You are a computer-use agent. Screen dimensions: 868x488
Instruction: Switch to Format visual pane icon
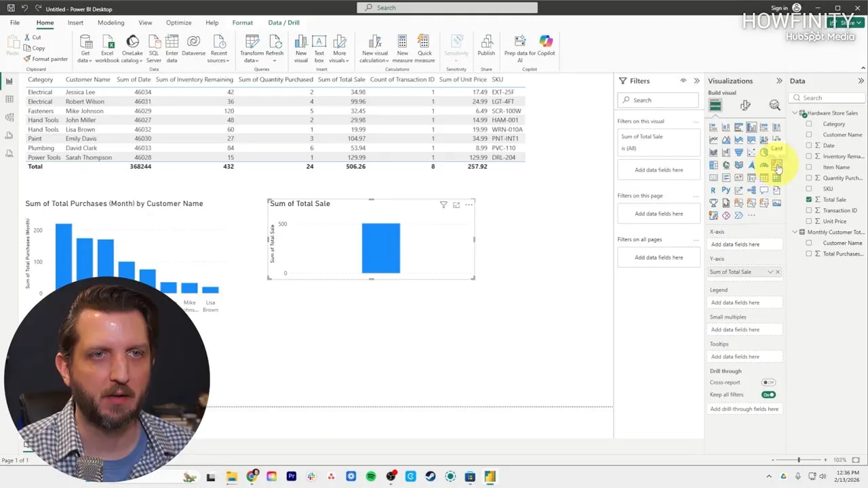[x=745, y=105]
